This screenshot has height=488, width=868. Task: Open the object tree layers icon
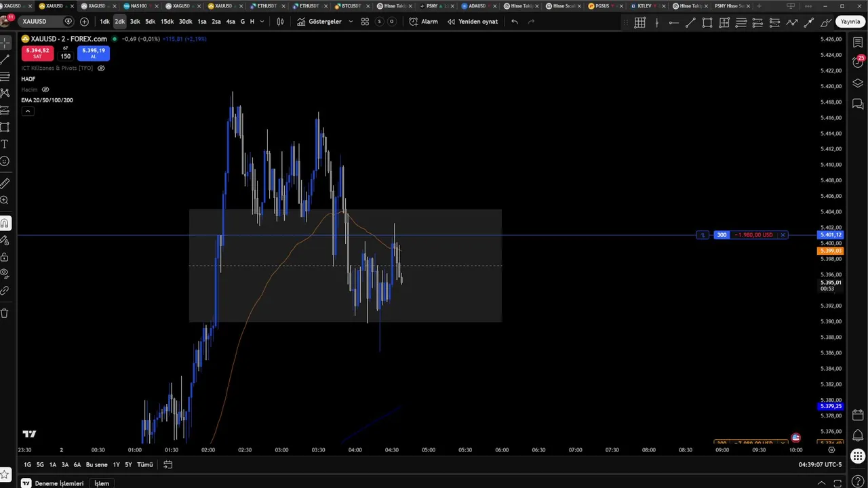pyautogui.click(x=858, y=83)
